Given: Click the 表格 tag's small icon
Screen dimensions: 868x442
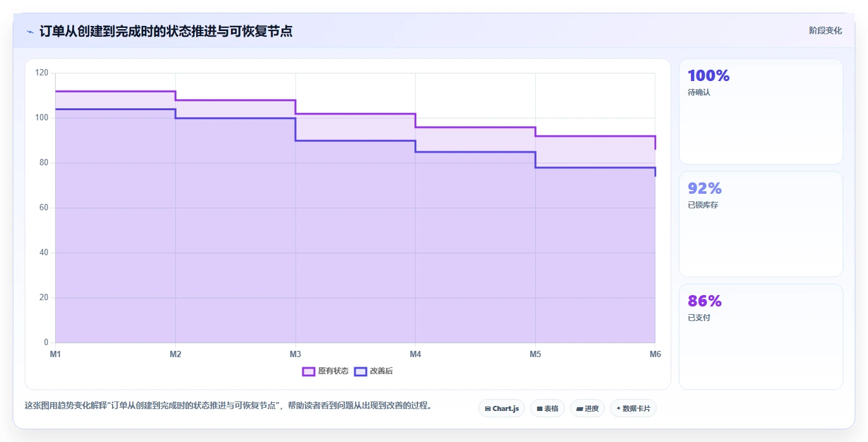Looking at the screenshot, I should pyautogui.click(x=540, y=409).
